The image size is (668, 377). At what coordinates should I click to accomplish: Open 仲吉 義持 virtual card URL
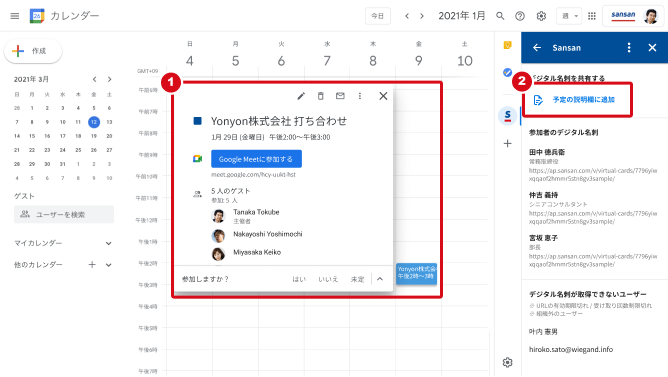click(x=593, y=217)
